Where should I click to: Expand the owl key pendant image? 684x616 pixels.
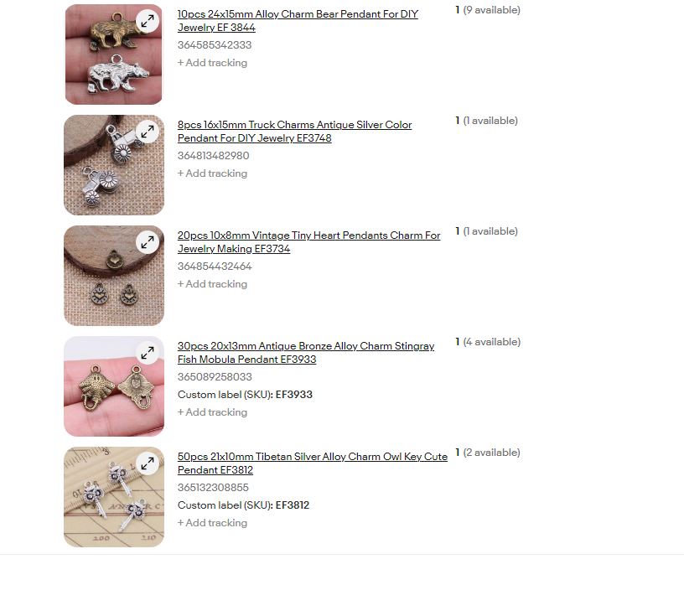[148, 463]
